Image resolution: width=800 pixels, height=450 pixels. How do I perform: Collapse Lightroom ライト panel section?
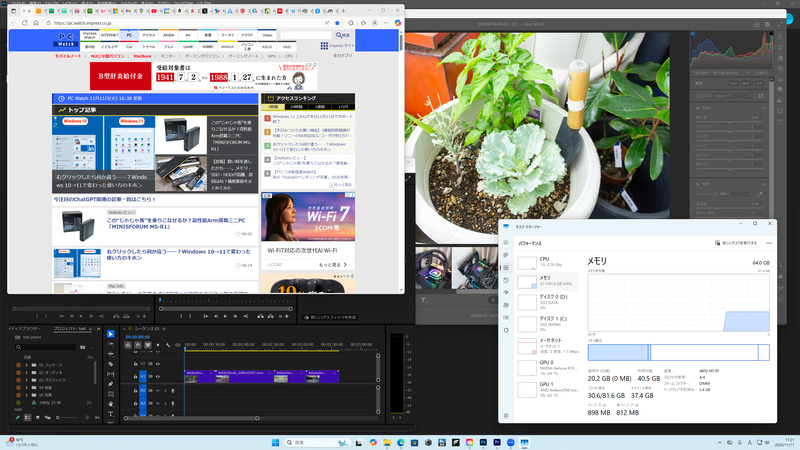(x=698, y=108)
